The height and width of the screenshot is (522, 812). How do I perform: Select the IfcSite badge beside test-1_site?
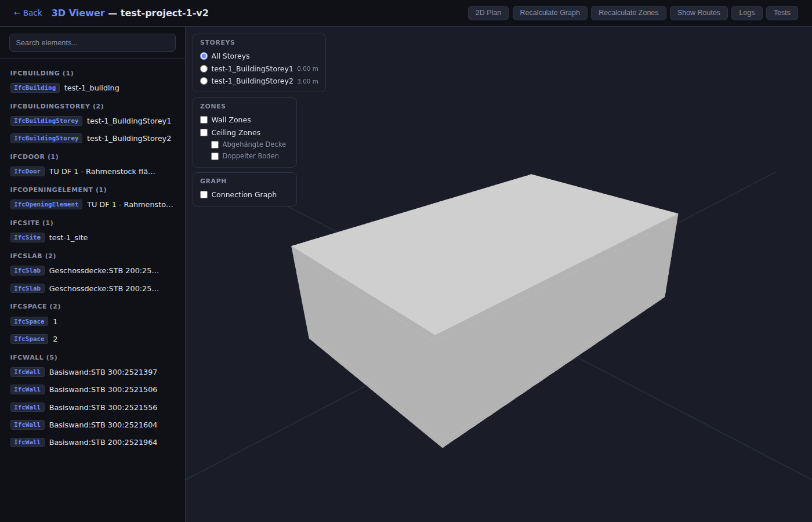click(x=27, y=237)
